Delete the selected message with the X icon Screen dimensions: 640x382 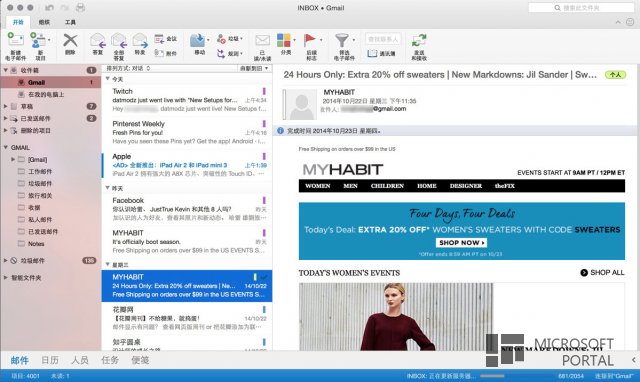click(x=70, y=40)
